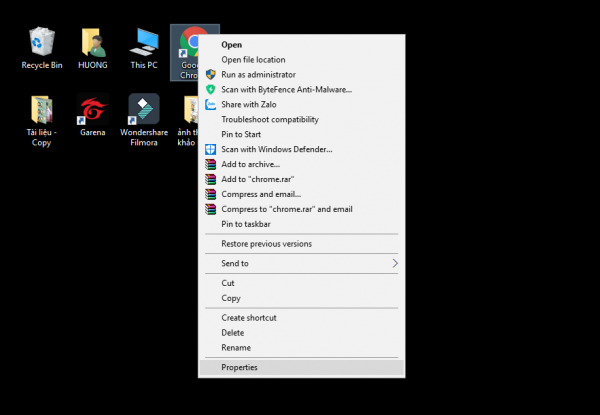Choose Add to "chrome.rar" entry

[x=302, y=179]
